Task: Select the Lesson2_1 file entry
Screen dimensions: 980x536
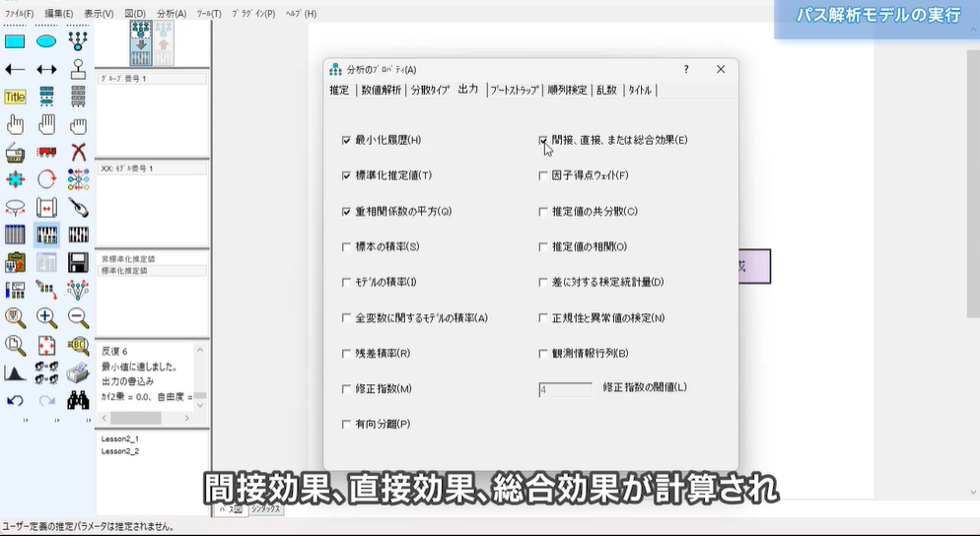Action: tap(120, 438)
